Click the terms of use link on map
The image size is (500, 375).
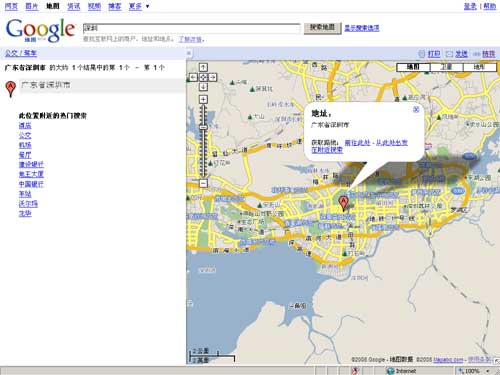[x=480, y=359]
